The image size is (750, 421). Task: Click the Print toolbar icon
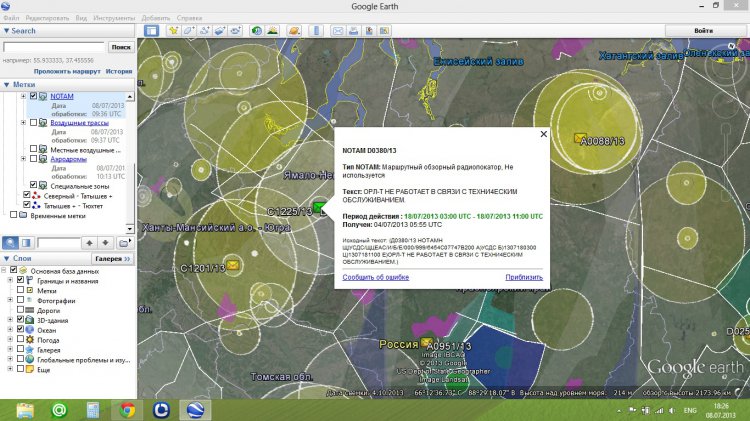coord(353,31)
